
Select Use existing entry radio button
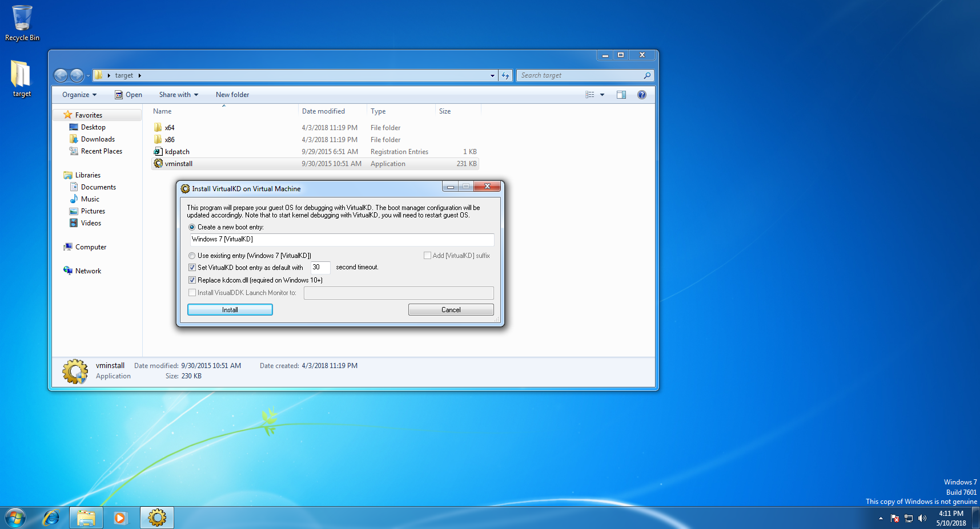[x=192, y=256]
